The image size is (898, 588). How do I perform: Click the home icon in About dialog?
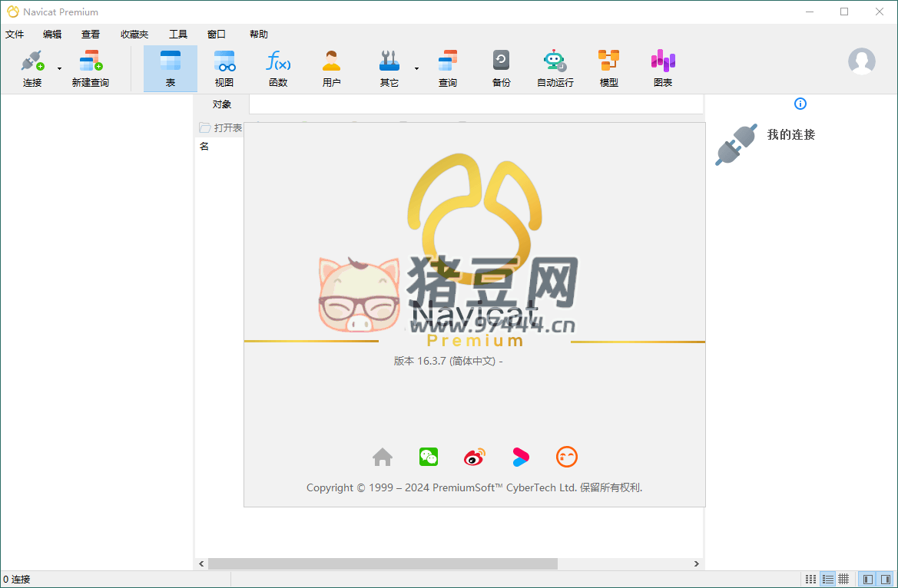click(383, 458)
